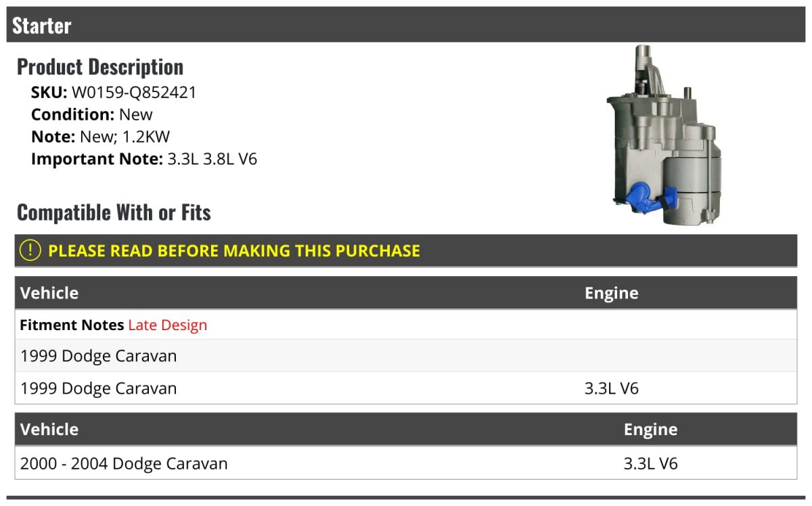812x506 pixels.
Task: Click the SKU number W0159-Q852421
Action: (x=134, y=92)
